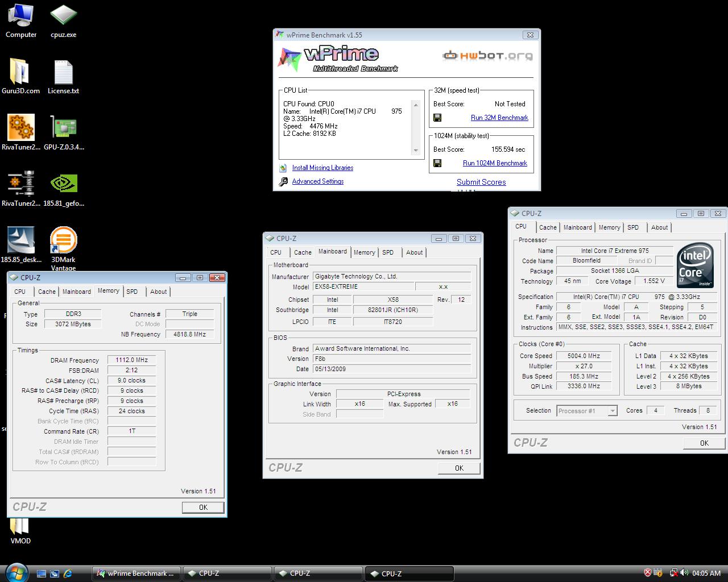Click the save icon beside Run 32M Benchmark

tap(437, 118)
